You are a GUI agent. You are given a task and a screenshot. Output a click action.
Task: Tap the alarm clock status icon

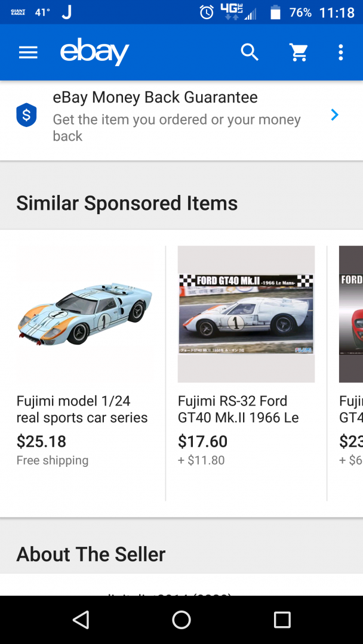point(207,13)
